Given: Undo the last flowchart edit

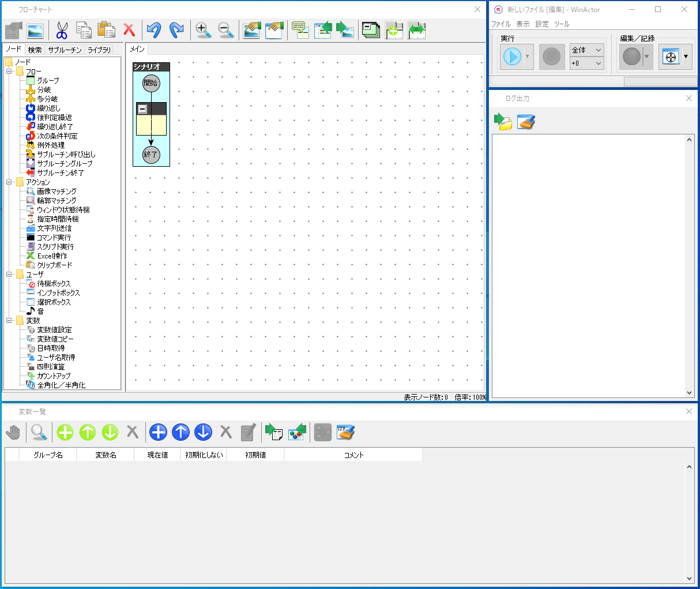Looking at the screenshot, I should pyautogui.click(x=154, y=30).
